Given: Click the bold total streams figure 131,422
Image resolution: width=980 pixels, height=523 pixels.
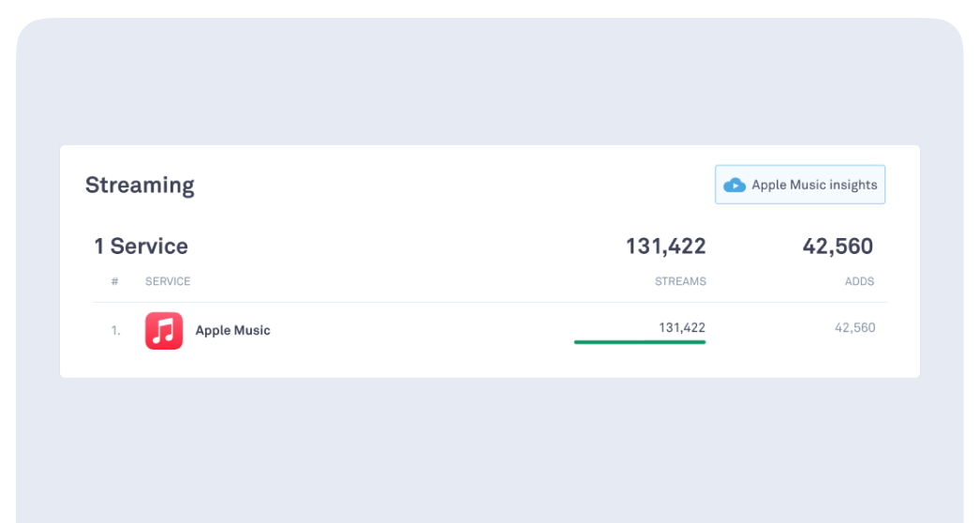Looking at the screenshot, I should coord(665,247).
